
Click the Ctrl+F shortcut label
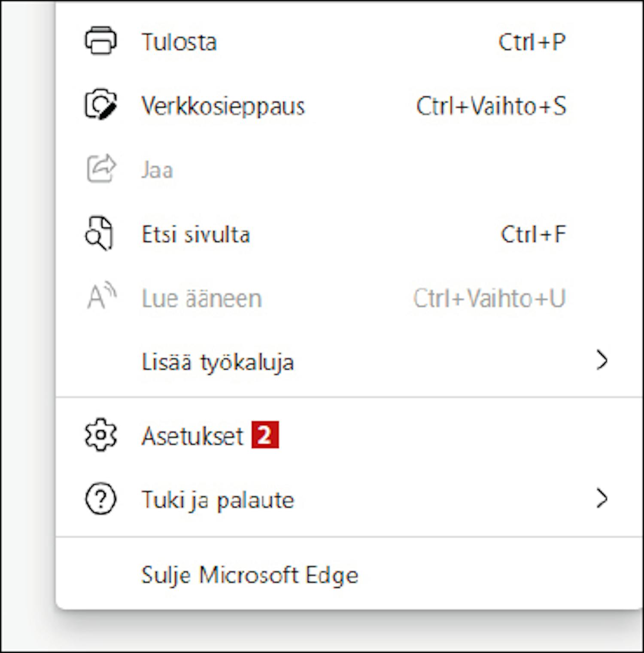(533, 235)
